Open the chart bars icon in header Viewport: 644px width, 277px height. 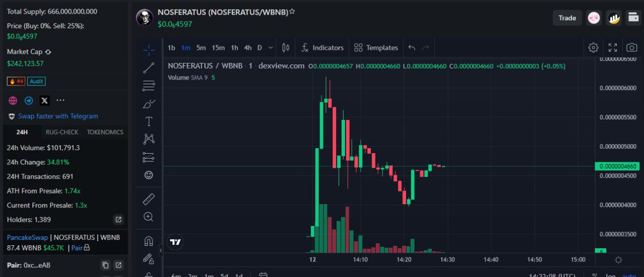(x=614, y=18)
